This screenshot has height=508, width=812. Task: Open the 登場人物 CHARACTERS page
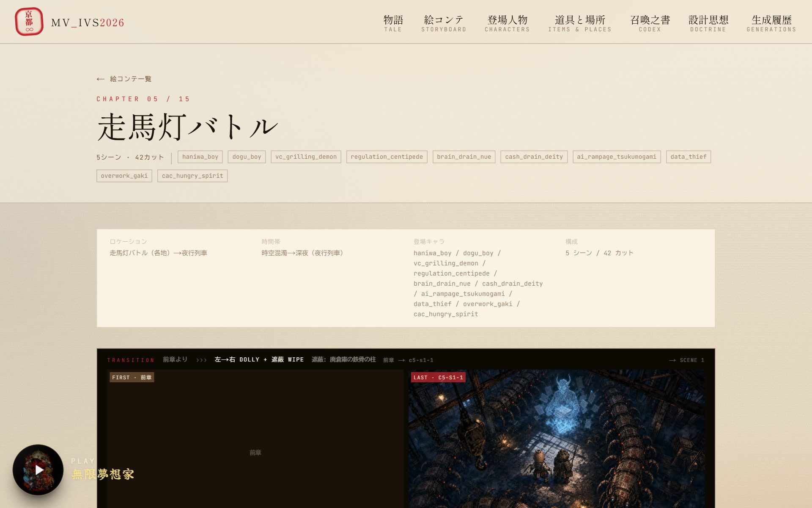507,23
